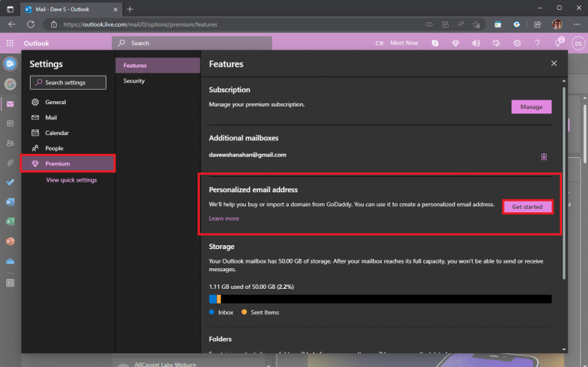Open the OneNote feed icon in header
Screen dimensions: 588x367
pyautogui.click(x=476, y=43)
